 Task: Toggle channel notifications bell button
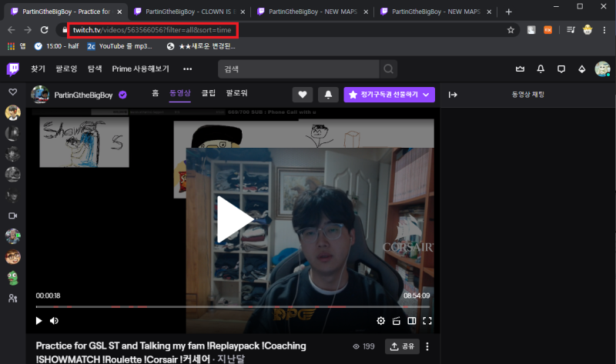point(328,95)
